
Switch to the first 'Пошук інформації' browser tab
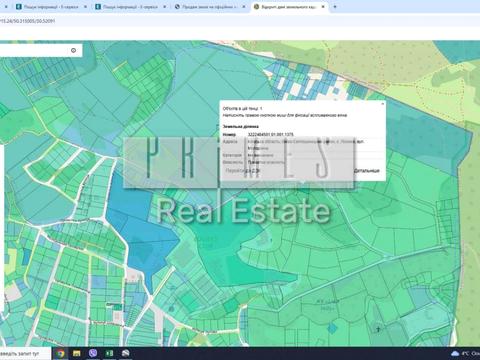(51, 6)
